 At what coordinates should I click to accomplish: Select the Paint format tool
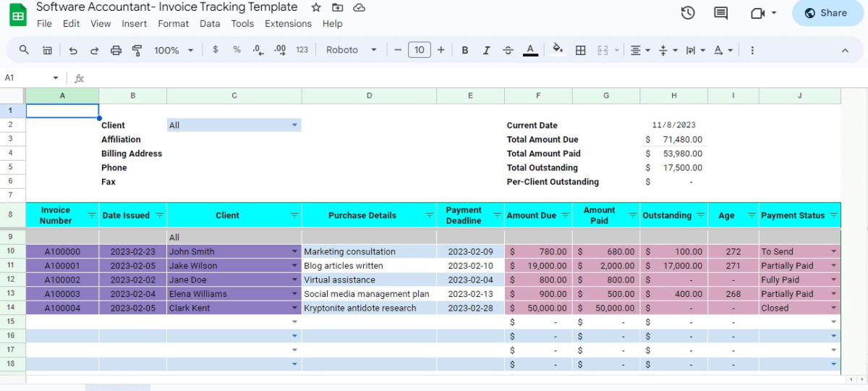137,50
